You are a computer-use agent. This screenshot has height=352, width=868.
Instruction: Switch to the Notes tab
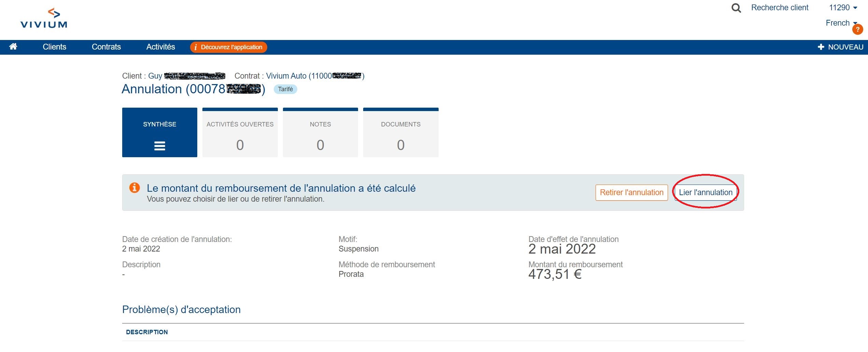pos(320,133)
